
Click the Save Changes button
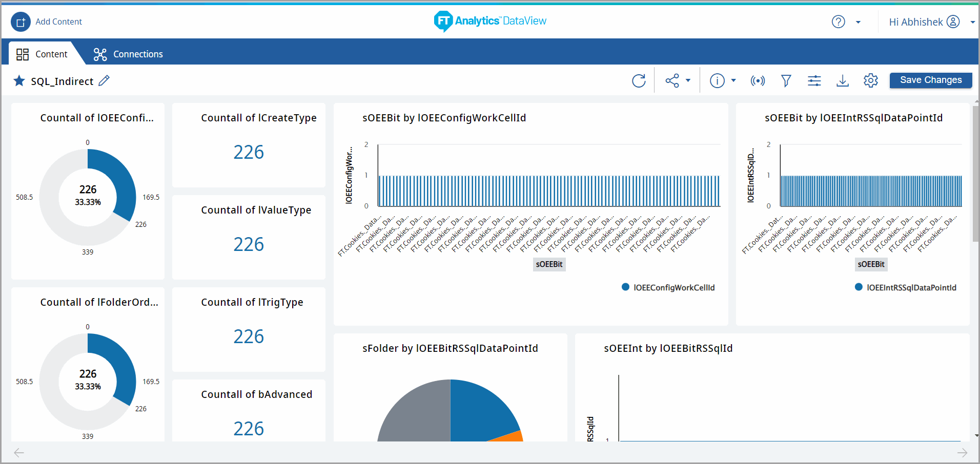click(x=930, y=80)
